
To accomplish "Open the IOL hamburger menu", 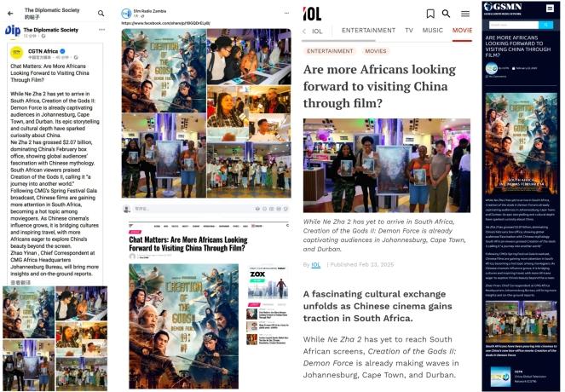I will [465, 14].
